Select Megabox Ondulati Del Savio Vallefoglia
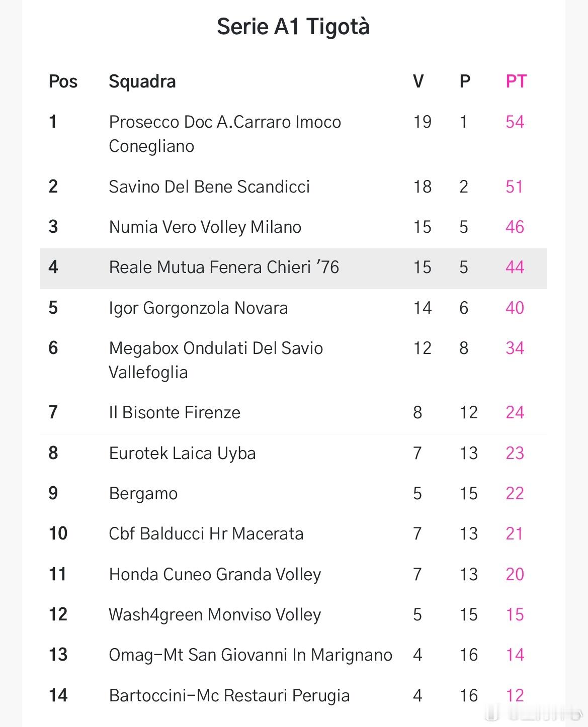The height and width of the screenshot is (727, 588). click(216, 360)
